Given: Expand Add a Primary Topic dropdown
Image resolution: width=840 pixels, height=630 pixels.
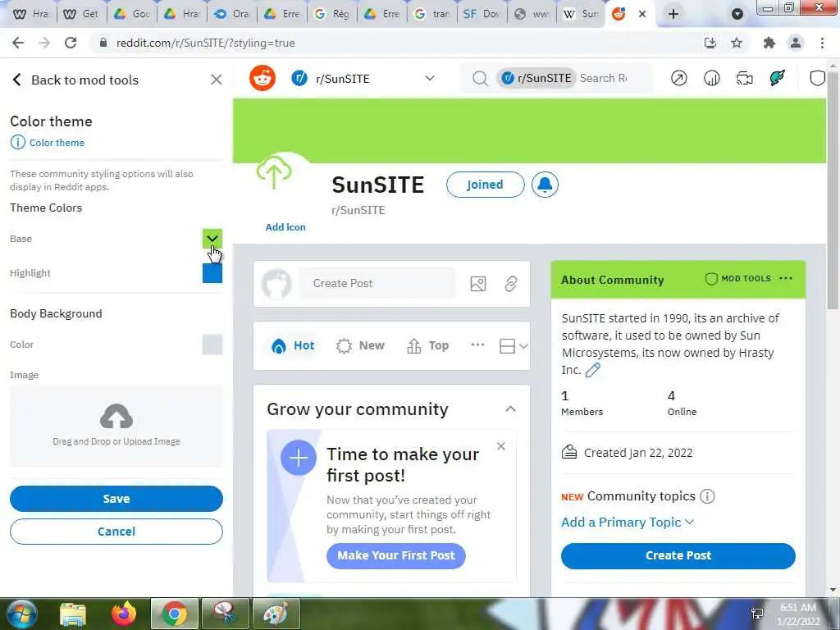Looking at the screenshot, I should (x=628, y=523).
